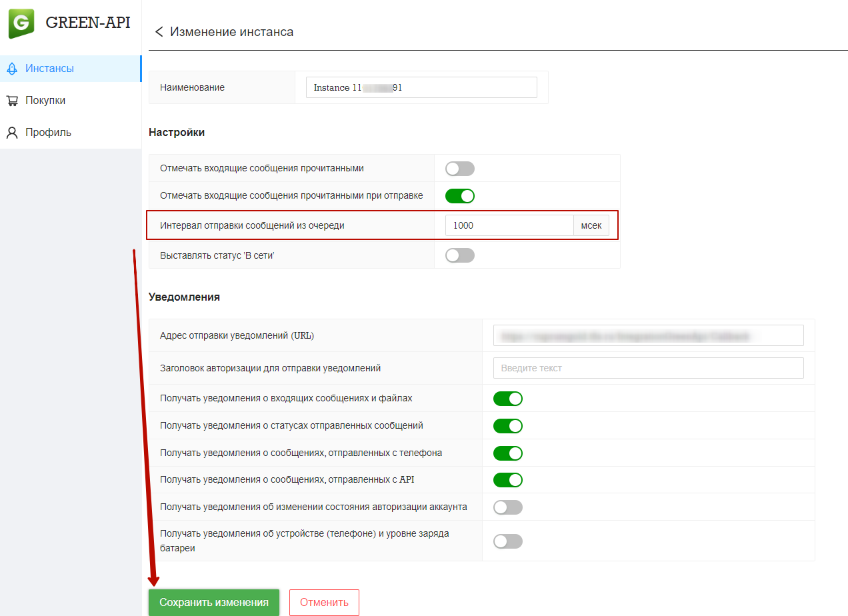
Task: Focus the message queue interval field
Action: point(509,225)
